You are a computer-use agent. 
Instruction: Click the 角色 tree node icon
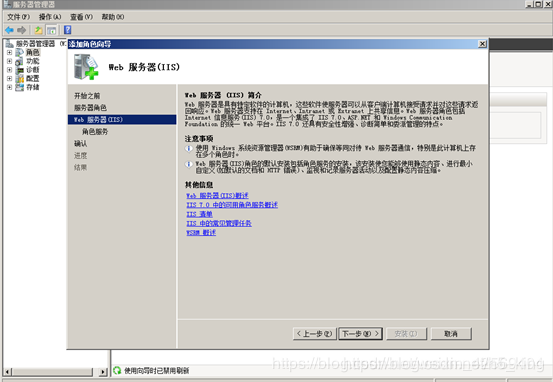click(x=19, y=52)
